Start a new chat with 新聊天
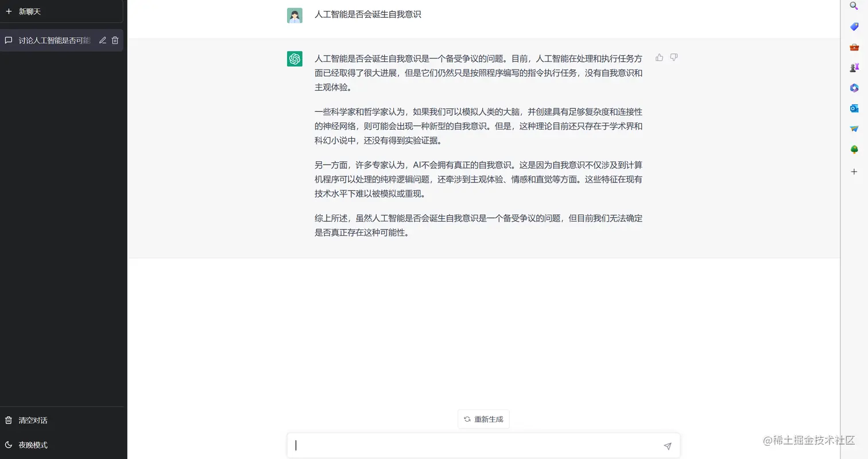Image resolution: width=868 pixels, height=459 pixels. click(x=61, y=11)
